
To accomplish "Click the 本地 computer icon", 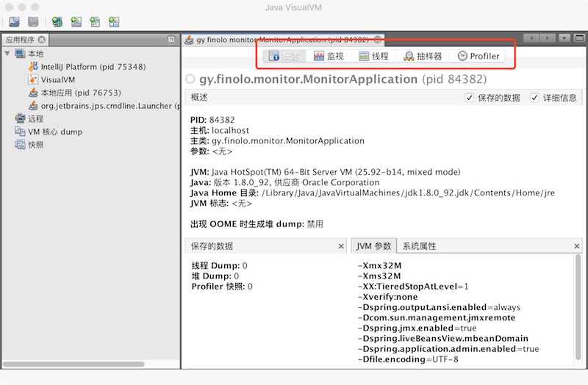I will (x=20, y=53).
